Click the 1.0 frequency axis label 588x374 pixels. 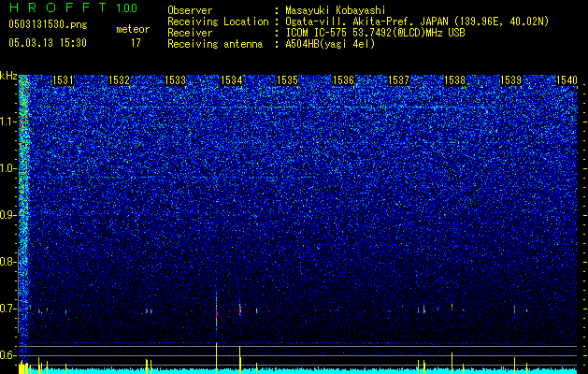pos(7,168)
